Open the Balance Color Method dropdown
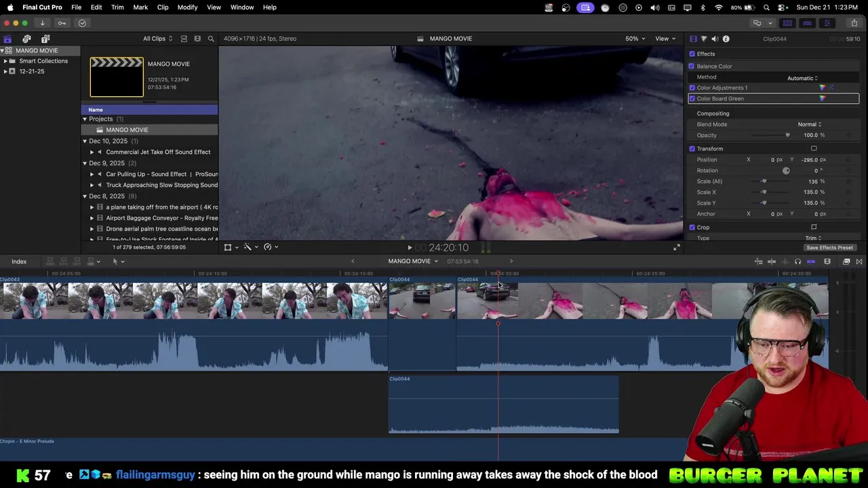Image resolution: width=868 pixels, height=488 pixels. coord(802,78)
